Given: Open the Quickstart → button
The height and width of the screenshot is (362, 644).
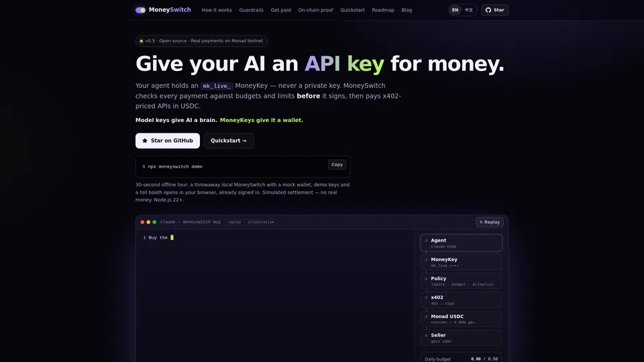Looking at the screenshot, I should coord(228,140).
